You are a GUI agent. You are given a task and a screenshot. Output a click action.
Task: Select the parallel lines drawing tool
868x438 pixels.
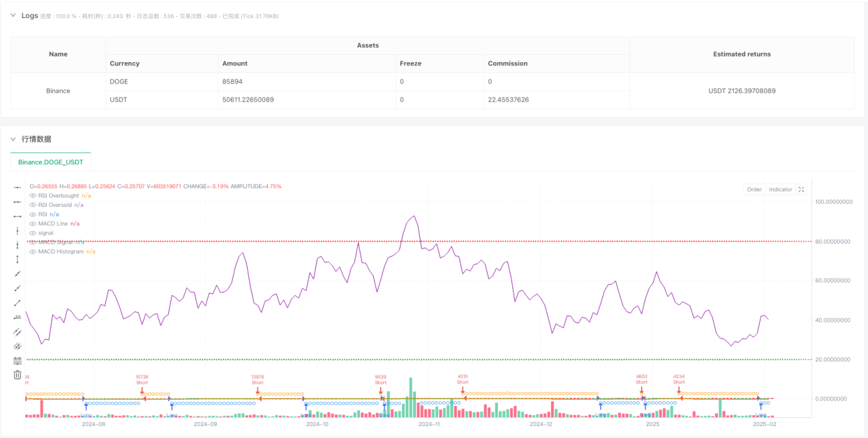17,332
